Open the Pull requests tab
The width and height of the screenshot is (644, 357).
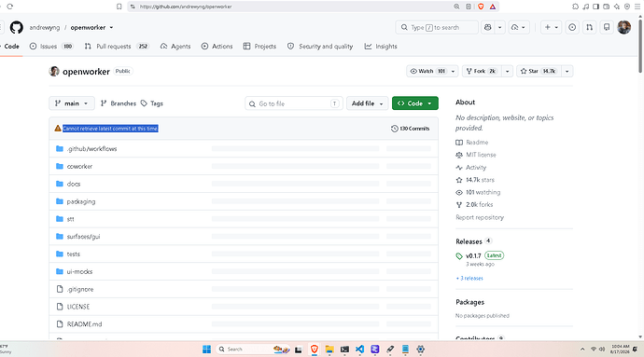click(117, 47)
